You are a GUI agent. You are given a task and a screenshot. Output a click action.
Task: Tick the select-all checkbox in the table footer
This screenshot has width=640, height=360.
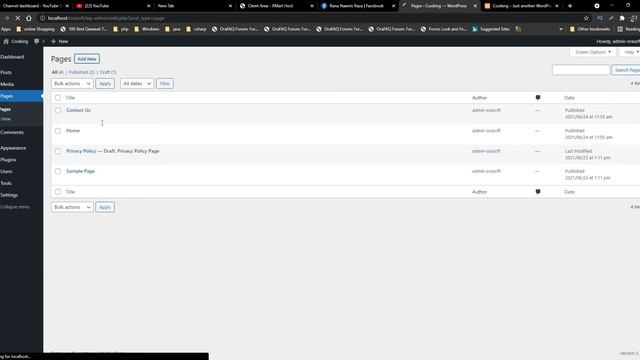[x=58, y=192]
